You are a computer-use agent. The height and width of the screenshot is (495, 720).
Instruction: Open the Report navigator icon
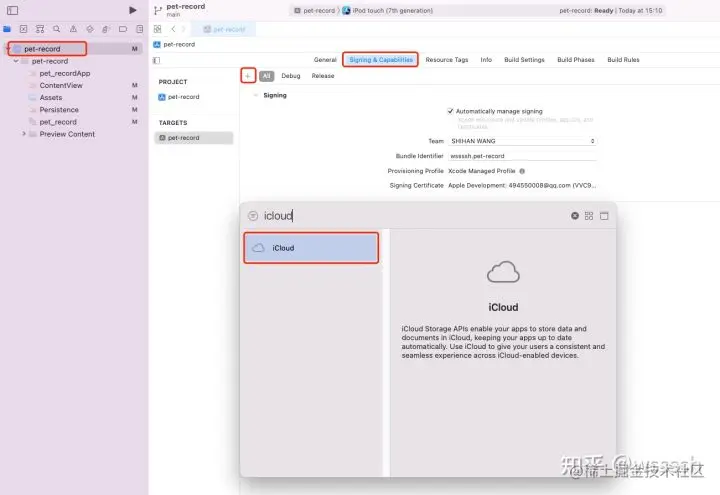pos(139,29)
